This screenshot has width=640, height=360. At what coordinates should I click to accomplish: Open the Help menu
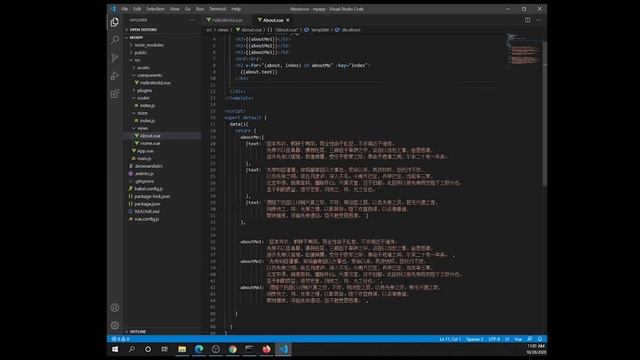[236, 9]
